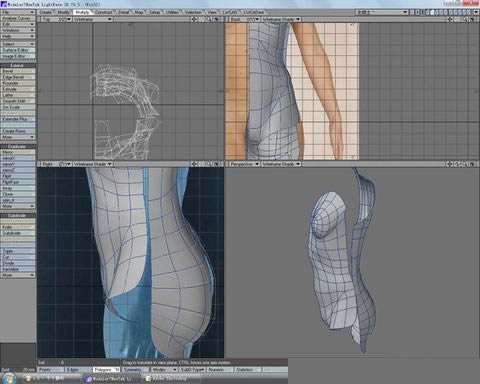Select Points selection mode
Screen dimensions: 480x384
point(50,370)
